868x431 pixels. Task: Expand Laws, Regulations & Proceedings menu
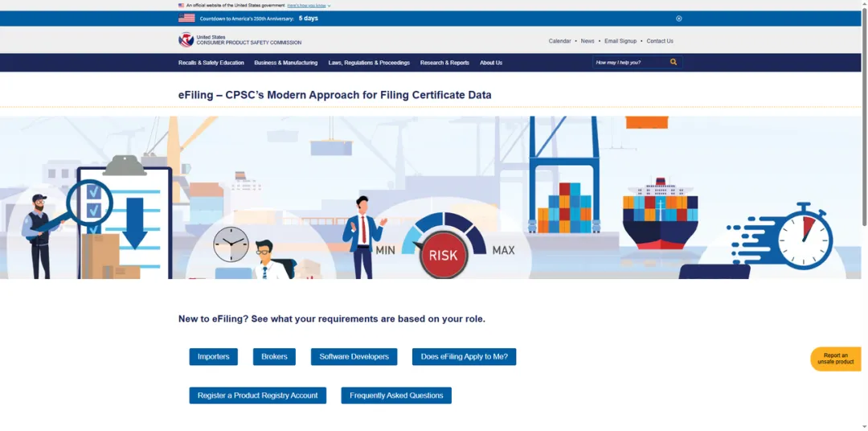point(369,63)
